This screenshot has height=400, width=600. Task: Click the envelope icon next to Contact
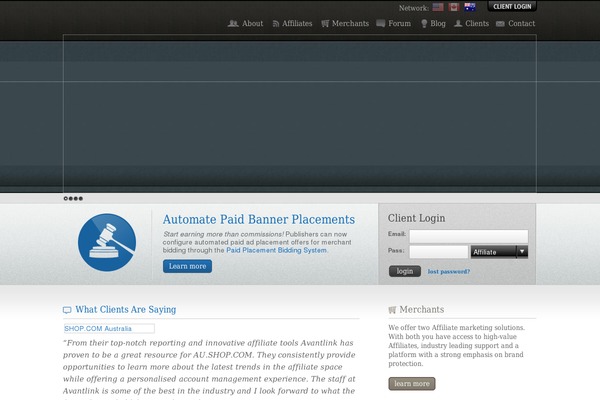click(500, 23)
